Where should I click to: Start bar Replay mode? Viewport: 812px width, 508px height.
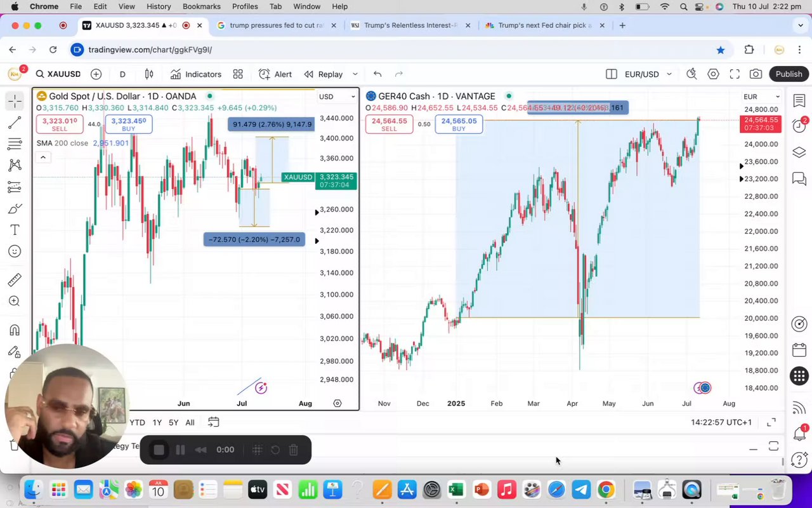coord(324,74)
